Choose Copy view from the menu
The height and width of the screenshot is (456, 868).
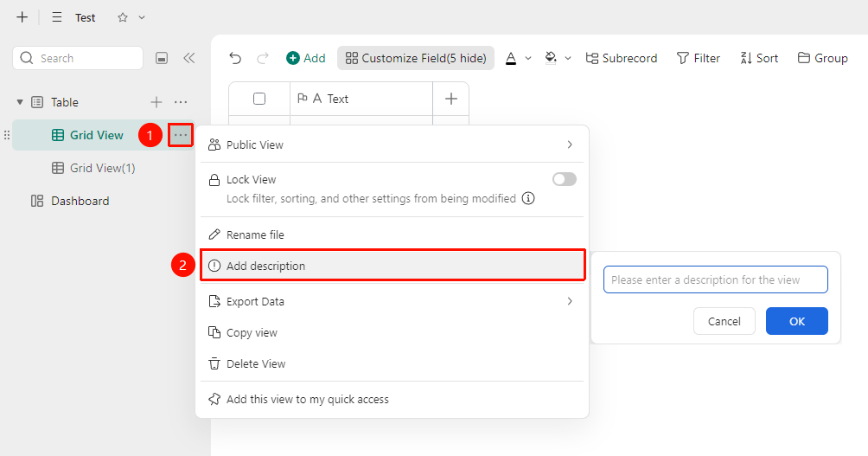click(x=392, y=332)
